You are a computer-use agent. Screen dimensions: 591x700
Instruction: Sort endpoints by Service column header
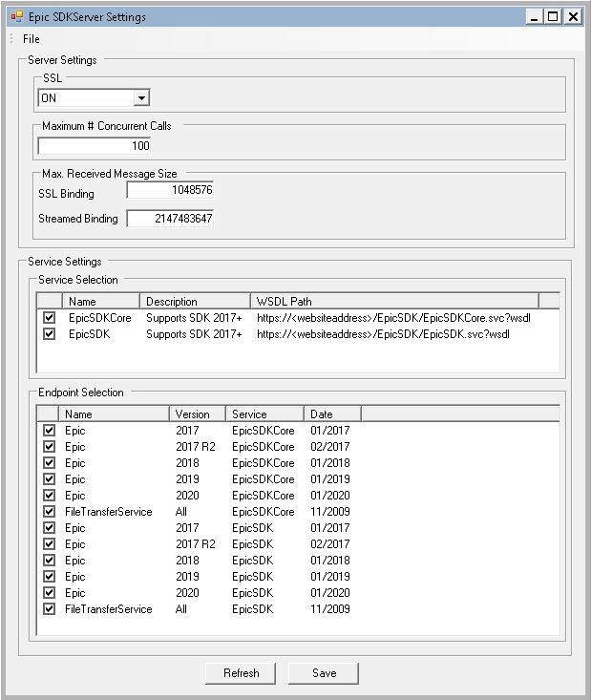click(x=265, y=414)
